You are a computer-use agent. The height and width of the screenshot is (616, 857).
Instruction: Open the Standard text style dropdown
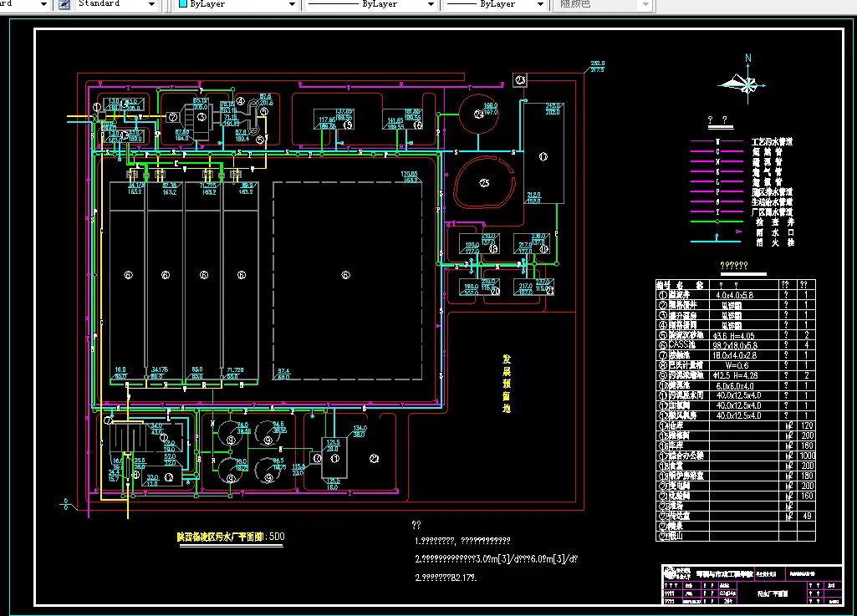151,4
